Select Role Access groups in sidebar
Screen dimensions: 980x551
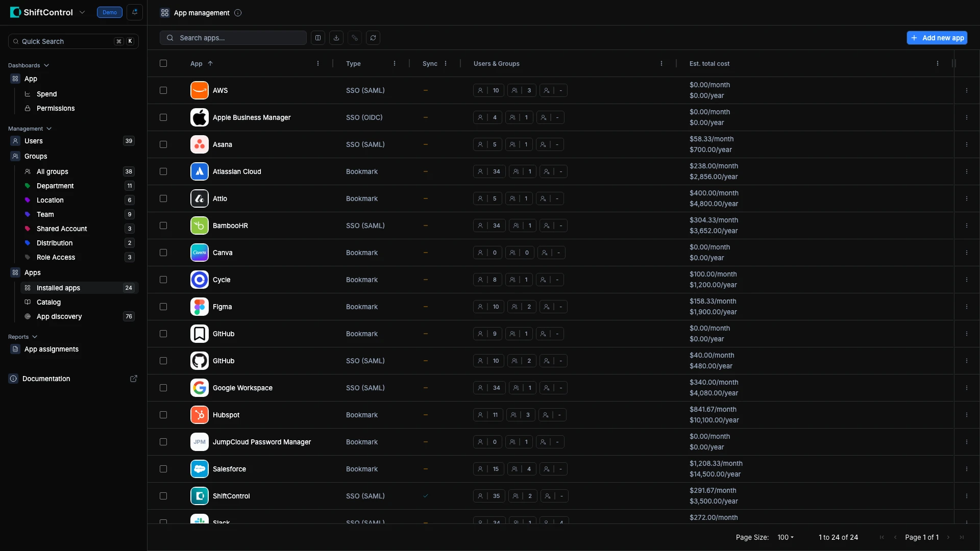[80, 257]
